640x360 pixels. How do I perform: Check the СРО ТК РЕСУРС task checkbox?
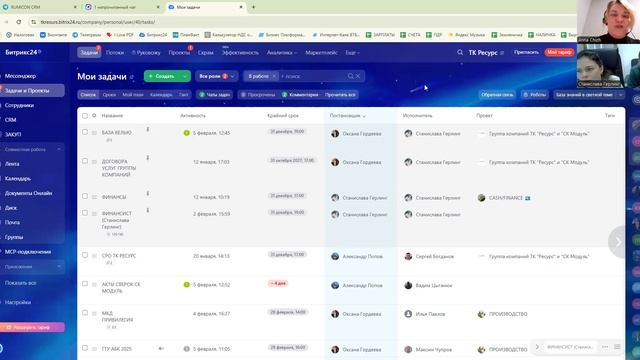[85, 255]
